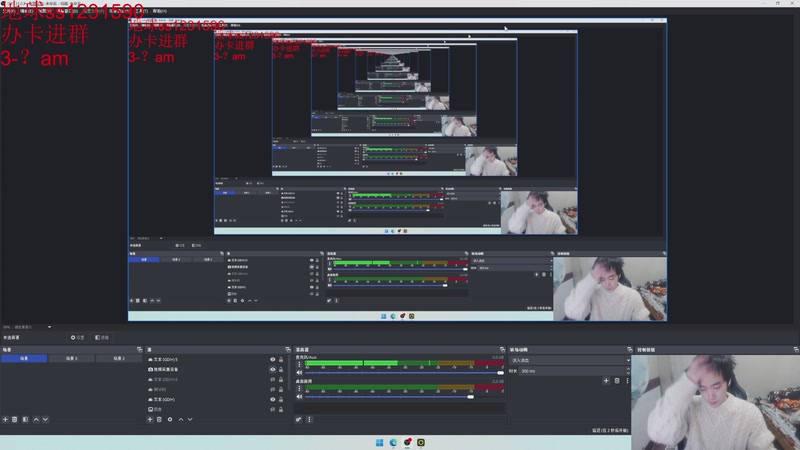The image size is (800, 450).
Task: Float the Audio Mixer dock panel
Action: click(502, 349)
